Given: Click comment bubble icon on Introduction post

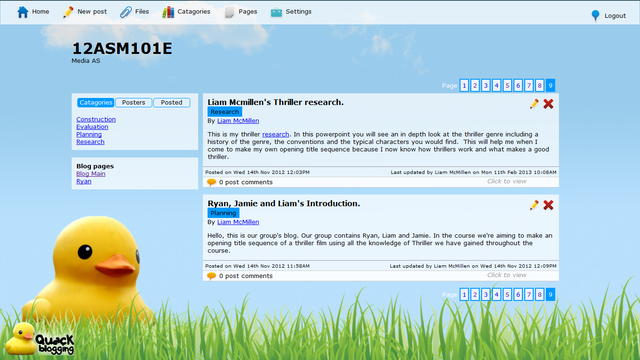Looking at the screenshot, I should (211, 276).
